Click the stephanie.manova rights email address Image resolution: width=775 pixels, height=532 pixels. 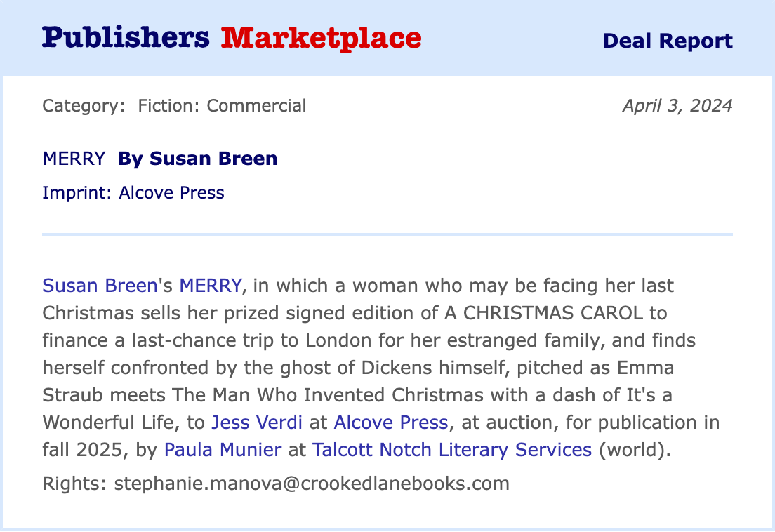click(311, 484)
